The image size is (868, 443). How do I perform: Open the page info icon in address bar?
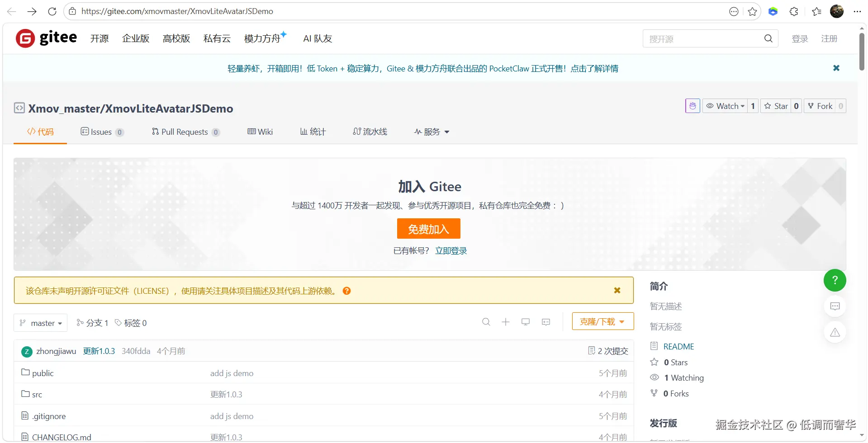[x=72, y=11]
